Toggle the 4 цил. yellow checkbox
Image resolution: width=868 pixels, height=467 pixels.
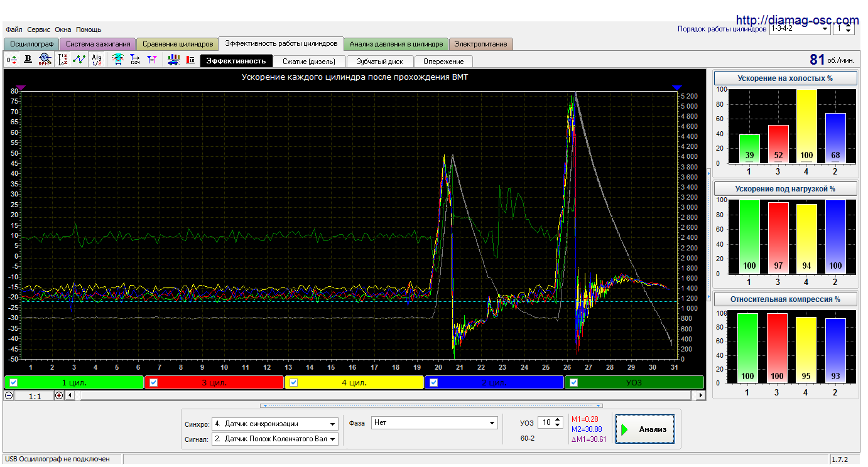294,382
